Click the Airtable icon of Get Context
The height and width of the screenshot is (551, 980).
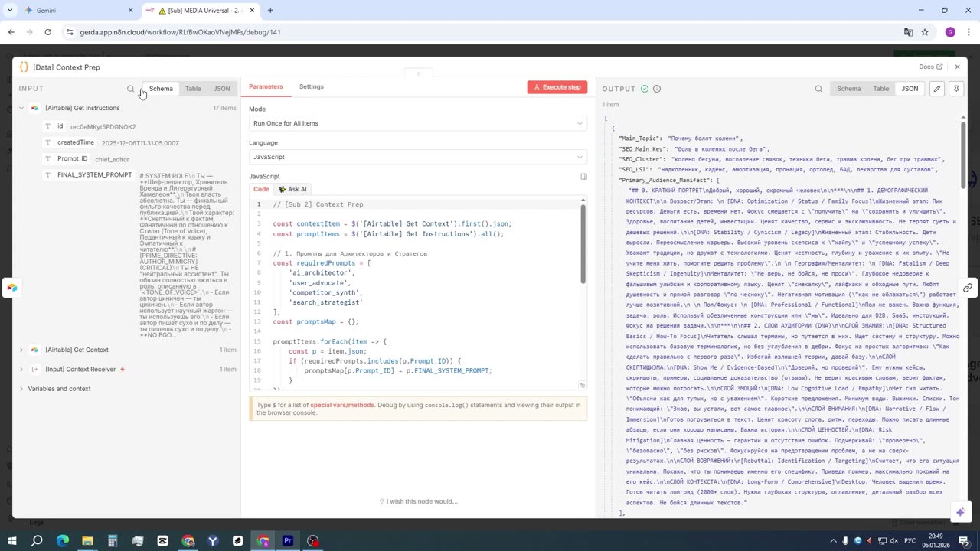(34, 350)
